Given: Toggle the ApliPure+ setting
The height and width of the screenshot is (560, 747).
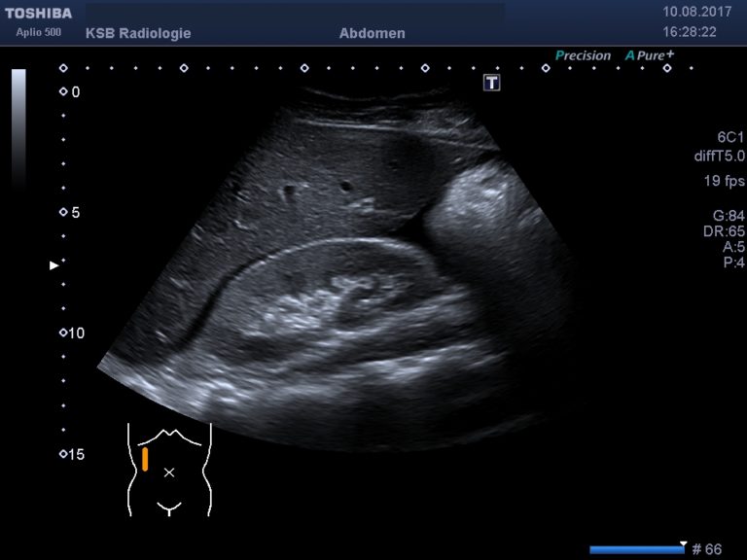Looking at the screenshot, I should pos(650,55).
